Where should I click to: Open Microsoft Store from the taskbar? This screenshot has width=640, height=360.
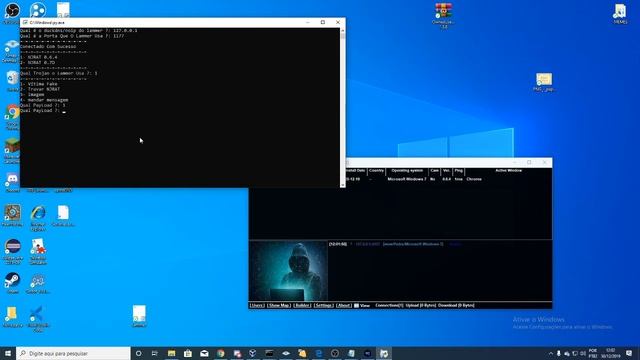188,353
